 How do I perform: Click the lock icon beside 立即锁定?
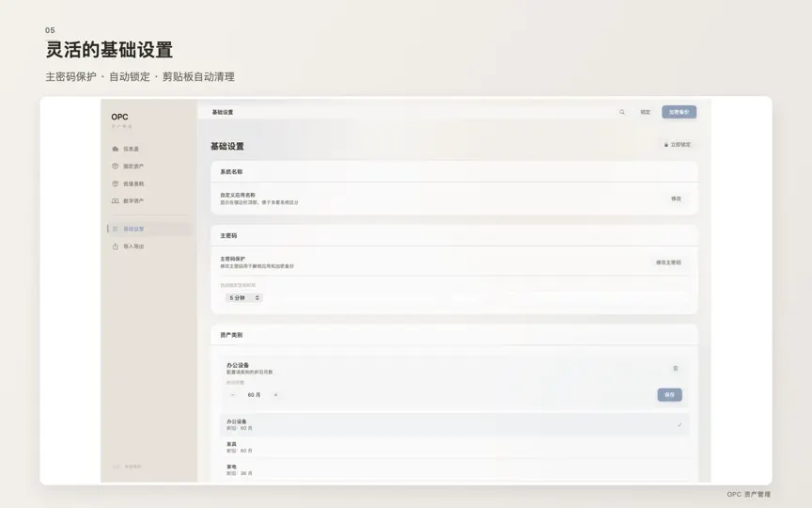click(x=666, y=145)
